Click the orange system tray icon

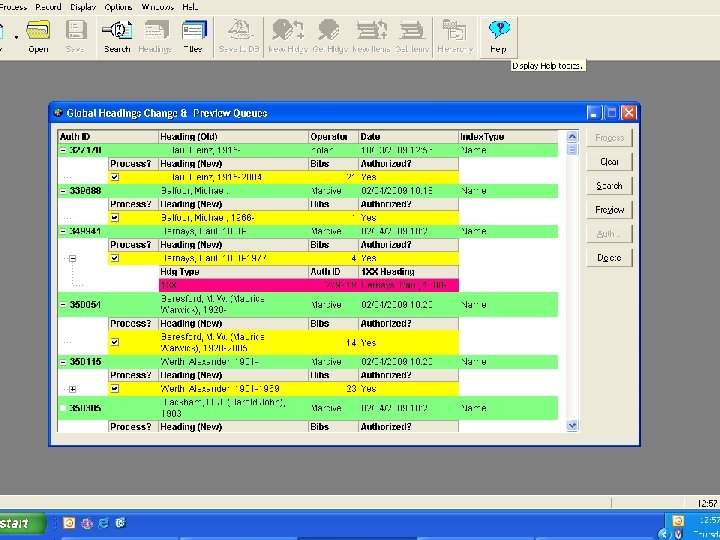coord(678,521)
